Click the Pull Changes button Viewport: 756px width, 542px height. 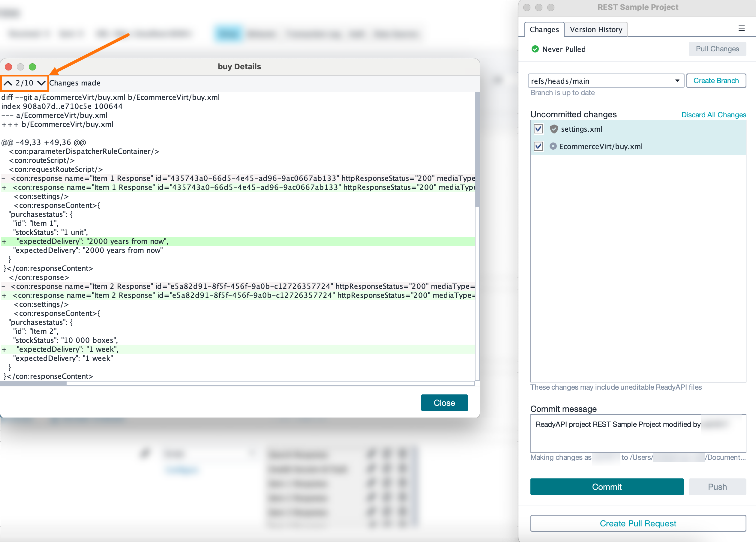click(717, 49)
